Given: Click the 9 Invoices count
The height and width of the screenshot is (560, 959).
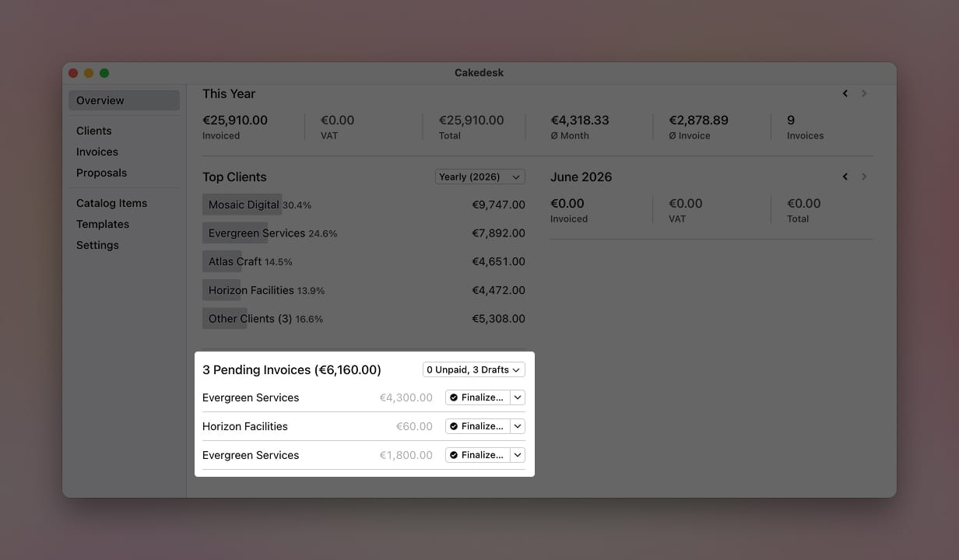Looking at the screenshot, I should click(x=791, y=121).
